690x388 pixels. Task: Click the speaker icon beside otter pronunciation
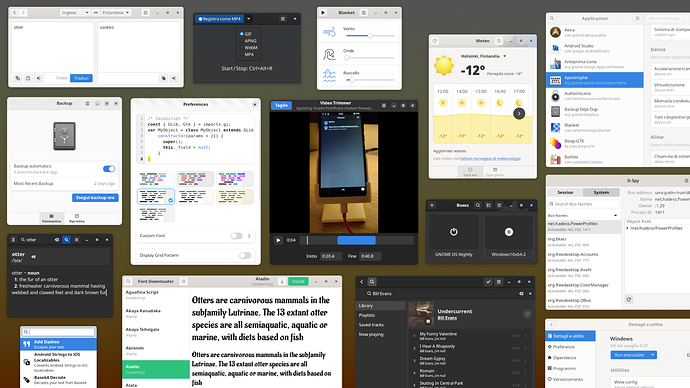point(33,256)
